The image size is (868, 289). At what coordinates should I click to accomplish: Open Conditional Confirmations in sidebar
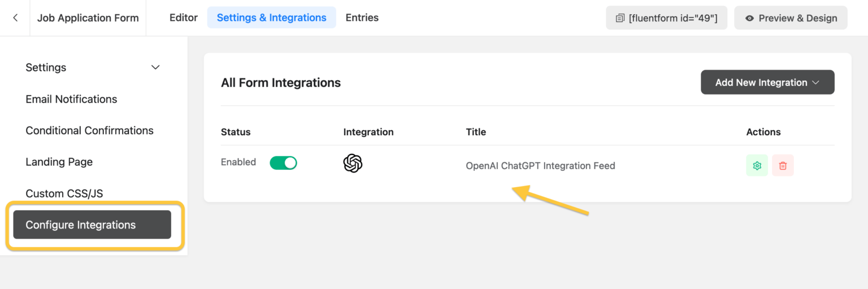pos(89,131)
